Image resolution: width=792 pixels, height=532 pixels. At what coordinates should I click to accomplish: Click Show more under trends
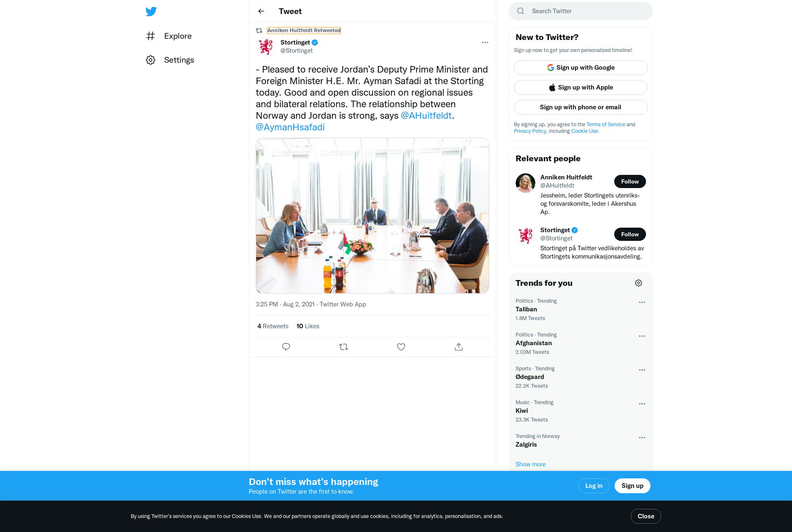tap(530, 464)
